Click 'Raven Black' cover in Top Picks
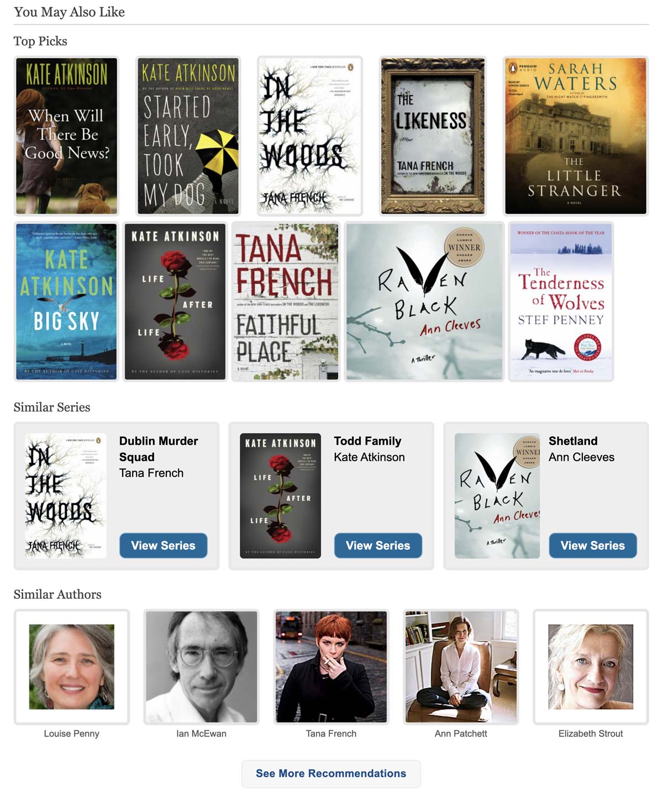The image size is (663, 812). coord(424,302)
